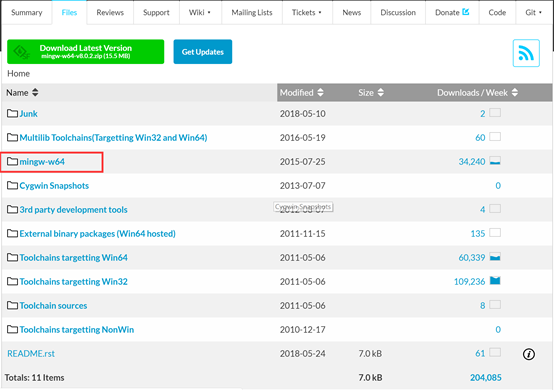Open the Support tab
The height and width of the screenshot is (390, 554).
click(x=156, y=12)
